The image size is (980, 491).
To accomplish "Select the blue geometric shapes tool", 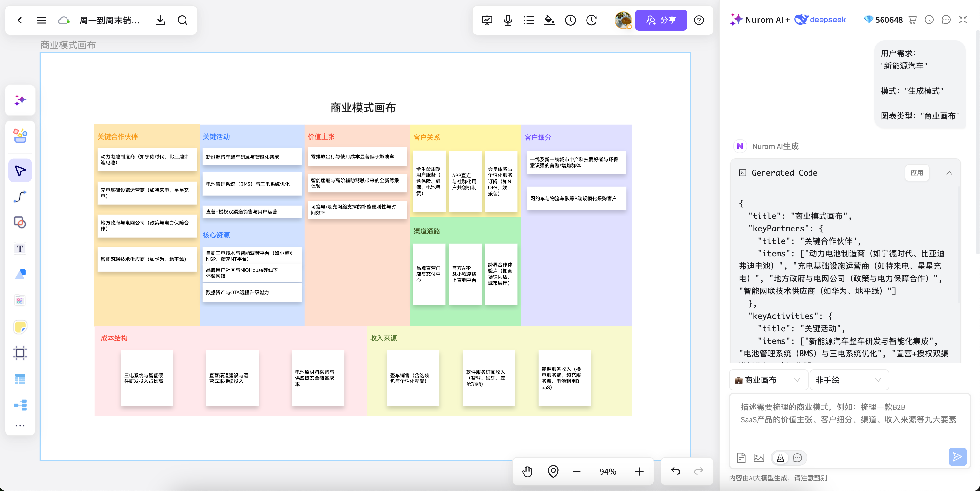I will [20, 274].
